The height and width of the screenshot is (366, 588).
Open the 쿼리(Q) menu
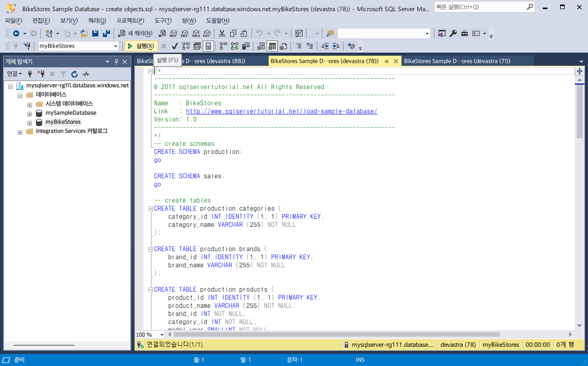coord(97,21)
